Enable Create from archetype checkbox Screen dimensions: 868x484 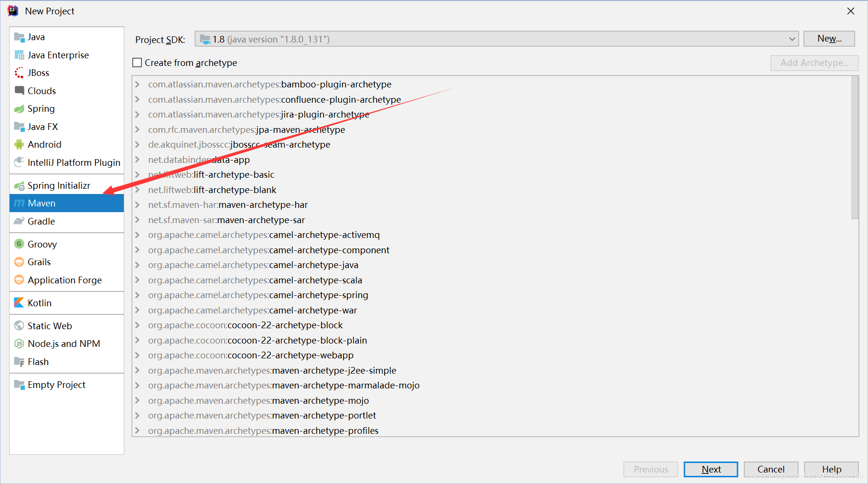tap(137, 63)
